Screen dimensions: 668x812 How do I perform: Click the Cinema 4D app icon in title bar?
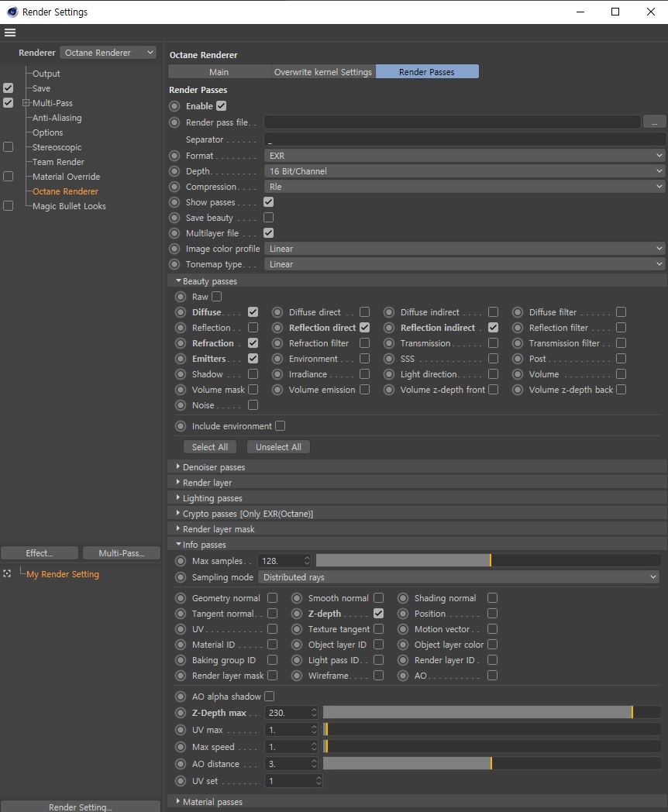[x=12, y=12]
